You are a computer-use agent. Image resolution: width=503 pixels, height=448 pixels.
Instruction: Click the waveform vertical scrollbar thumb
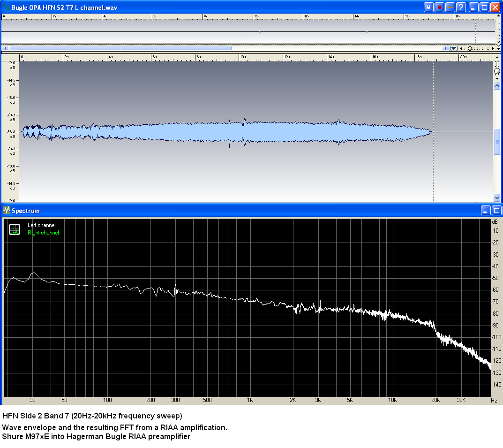click(497, 142)
